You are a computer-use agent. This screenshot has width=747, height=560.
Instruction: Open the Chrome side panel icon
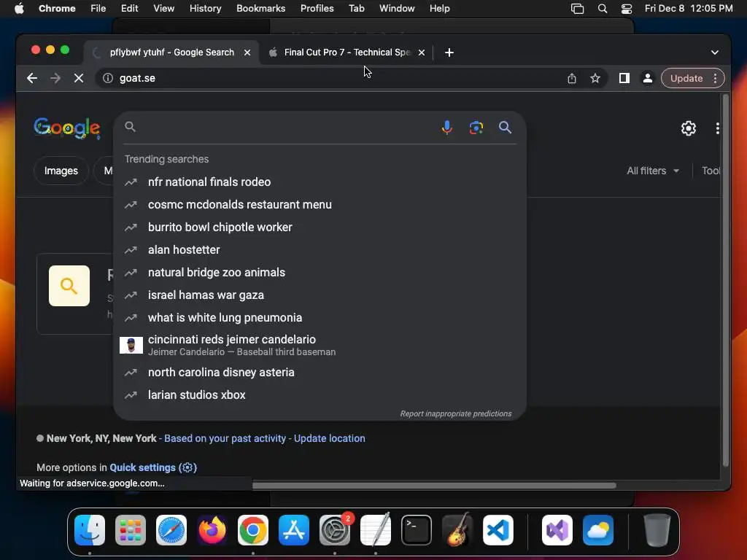[x=624, y=78]
